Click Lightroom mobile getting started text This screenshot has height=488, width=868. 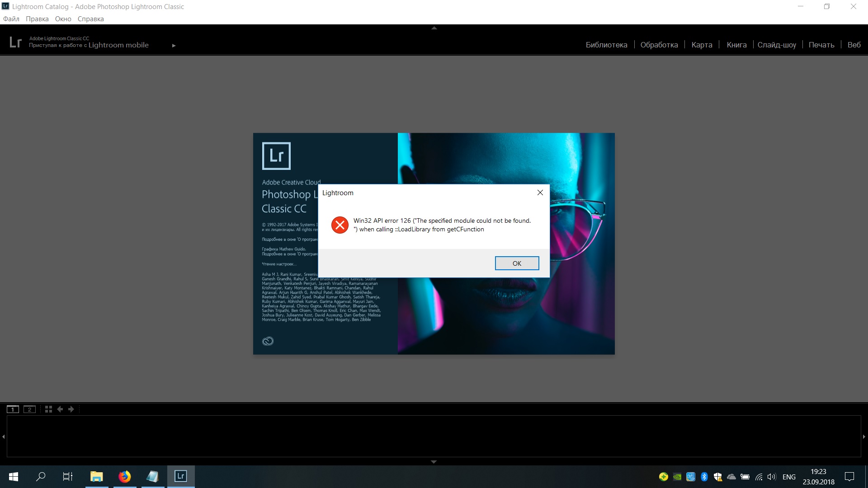click(x=89, y=45)
